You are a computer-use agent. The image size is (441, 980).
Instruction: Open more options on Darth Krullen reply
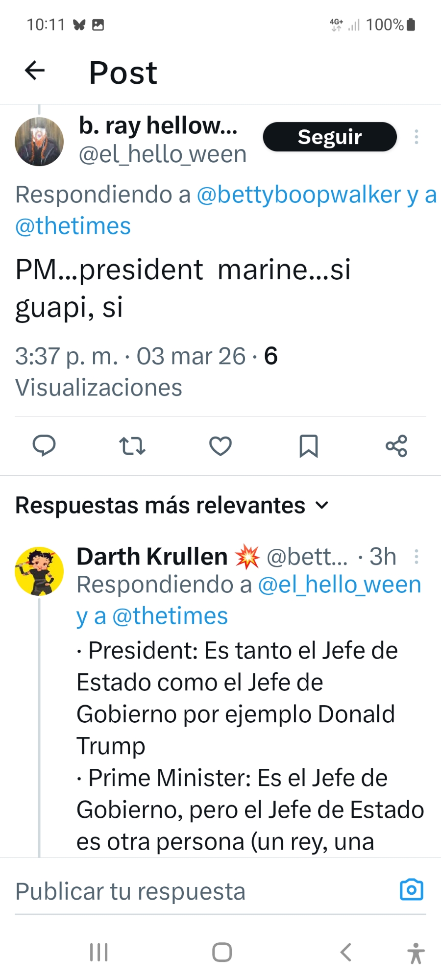point(416,557)
